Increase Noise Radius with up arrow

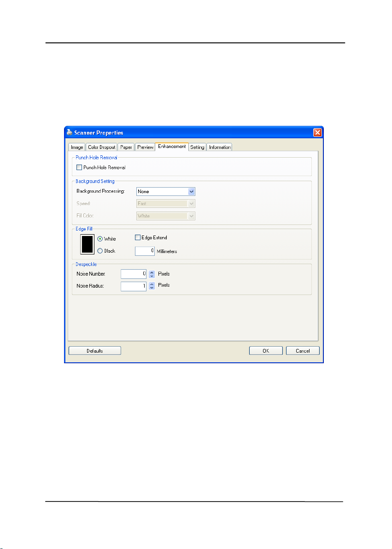click(152, 284)
